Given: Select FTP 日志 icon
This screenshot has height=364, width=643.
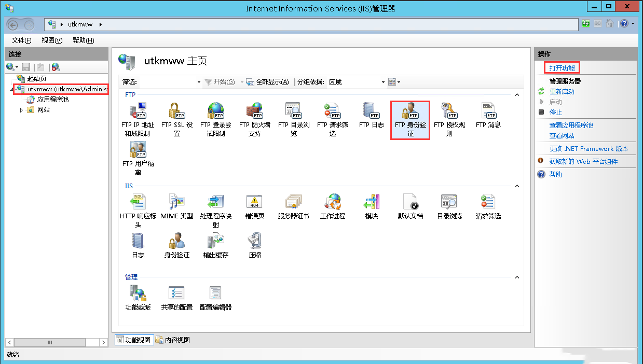Looking at the screenshot, I should [372, 115].
